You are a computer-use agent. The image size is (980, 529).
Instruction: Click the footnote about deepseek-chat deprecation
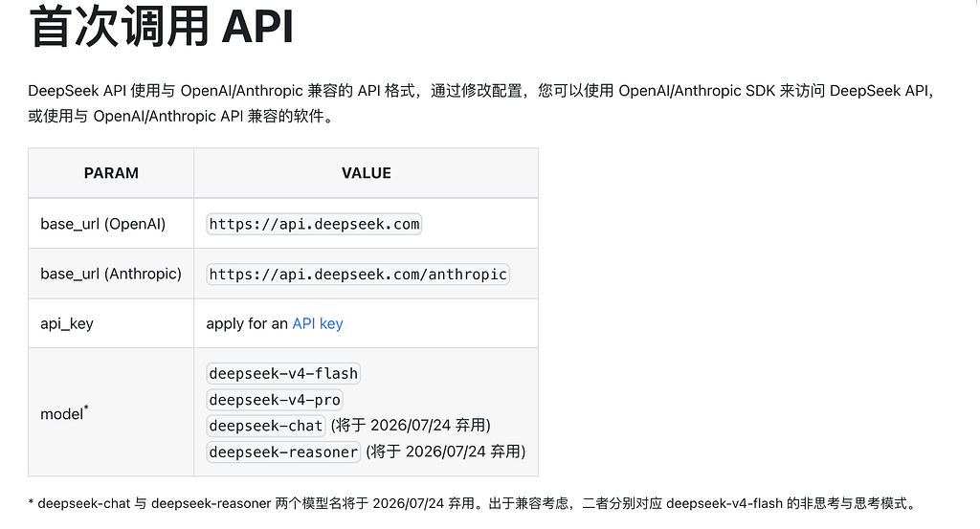[x=472, y=503]
